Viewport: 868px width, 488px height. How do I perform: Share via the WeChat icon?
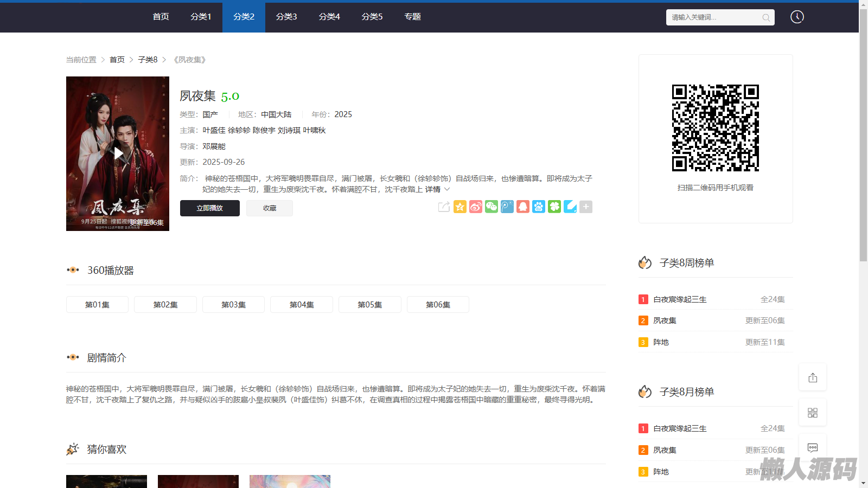[x=492, y=207]
